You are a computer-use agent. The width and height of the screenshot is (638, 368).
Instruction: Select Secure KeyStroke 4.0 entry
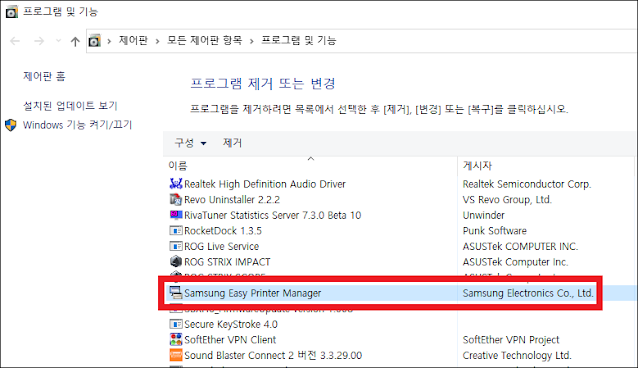(x=231, y=324)
